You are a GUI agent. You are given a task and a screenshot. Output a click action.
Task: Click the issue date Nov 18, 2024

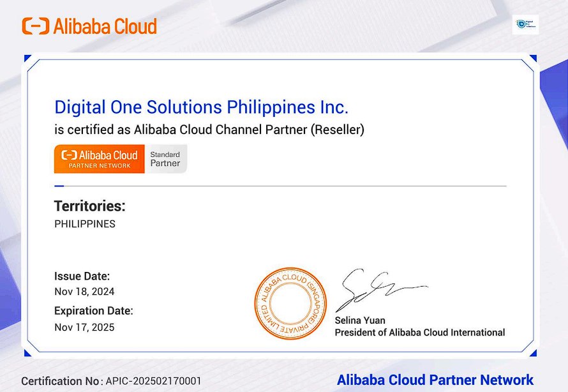pos(84,292)
